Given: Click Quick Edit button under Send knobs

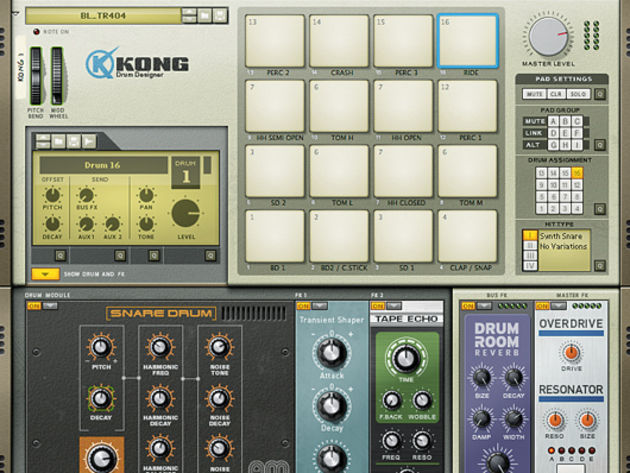Looking at the screenshot, I should [x=120, y=256].
